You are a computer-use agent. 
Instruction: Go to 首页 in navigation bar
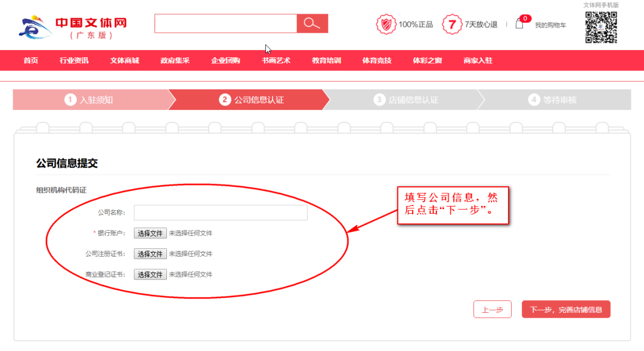point(31,60)
